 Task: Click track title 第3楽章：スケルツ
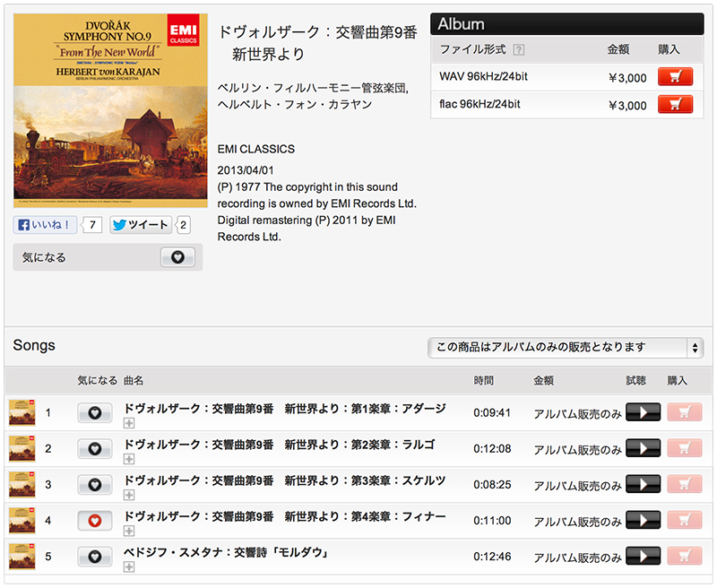point(285,480)
